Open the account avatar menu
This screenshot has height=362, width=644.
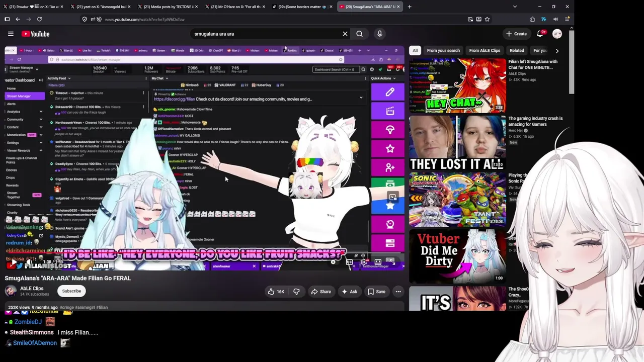[557, 34]
